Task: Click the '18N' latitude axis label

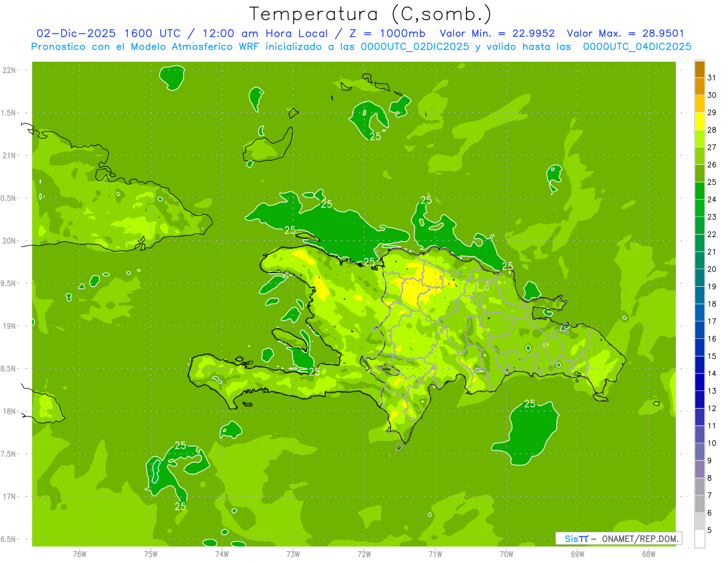Action: (10, 411)
